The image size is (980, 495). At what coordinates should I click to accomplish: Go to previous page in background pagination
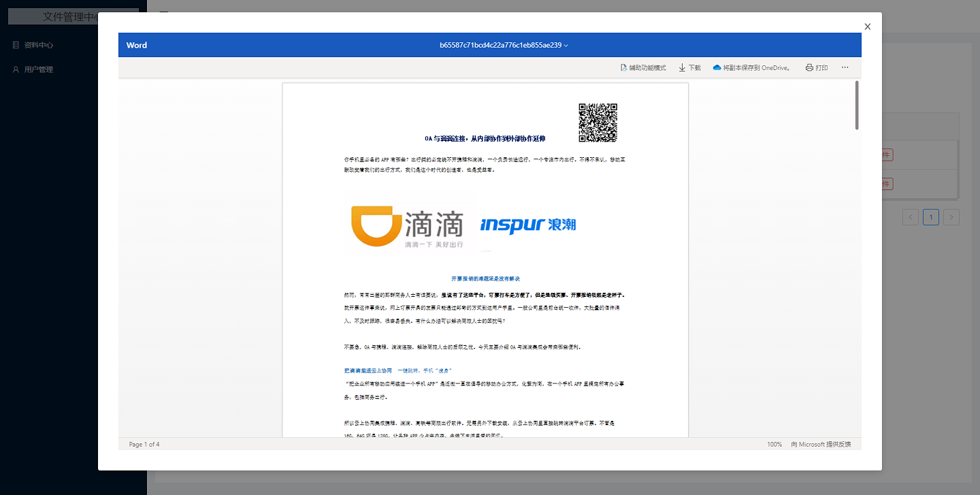pyautogui.click(x=911, y=217)
